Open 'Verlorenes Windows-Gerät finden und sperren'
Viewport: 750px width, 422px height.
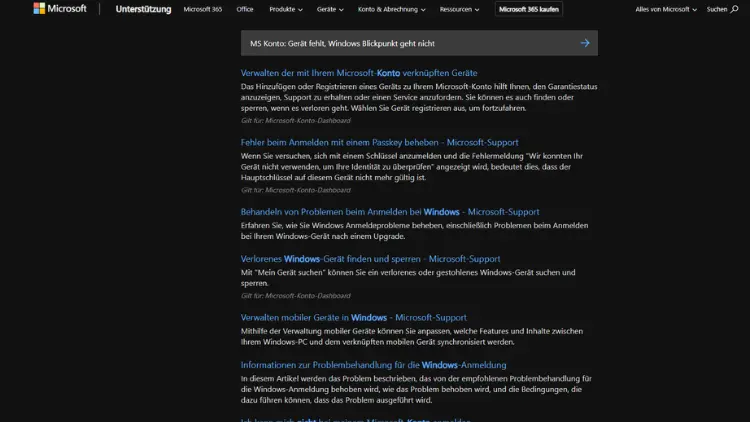tap(370, 259)
